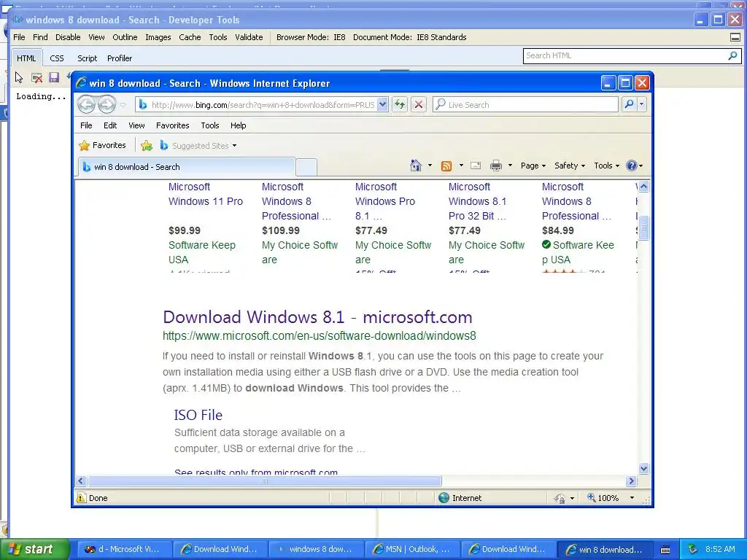Go to the Home page icon
747x560 pixels.
415,166
